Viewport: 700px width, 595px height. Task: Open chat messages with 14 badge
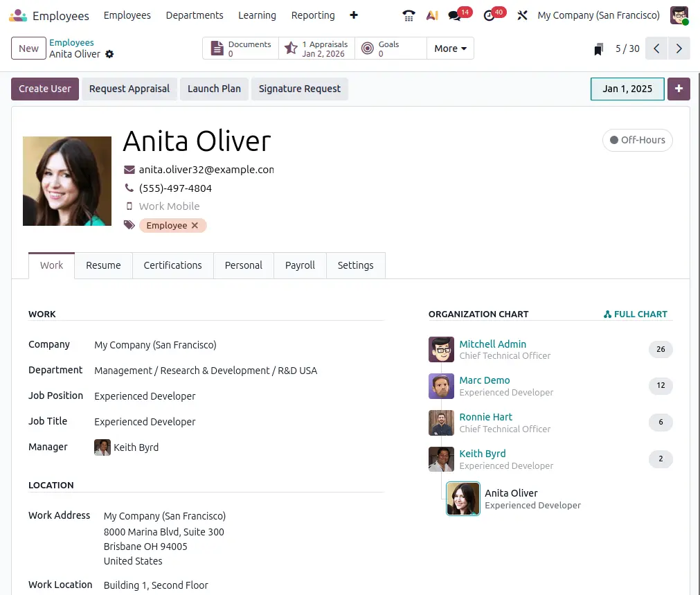pos(455,15)
